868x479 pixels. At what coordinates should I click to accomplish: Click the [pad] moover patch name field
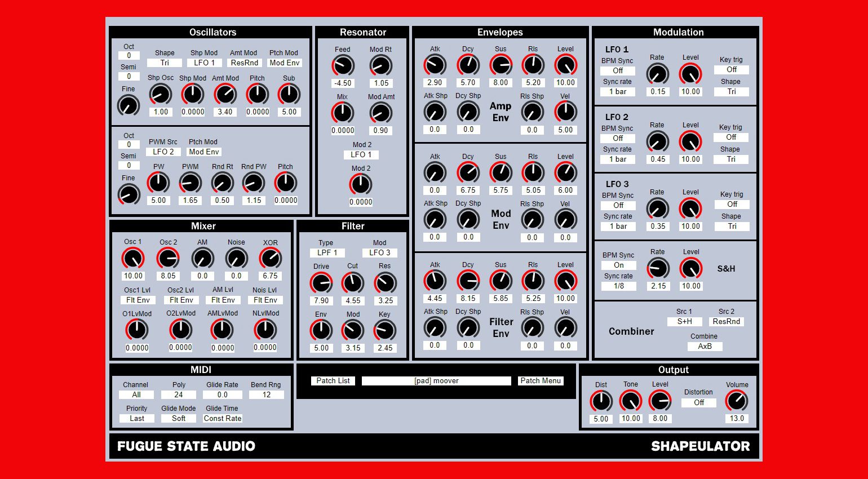436,380
